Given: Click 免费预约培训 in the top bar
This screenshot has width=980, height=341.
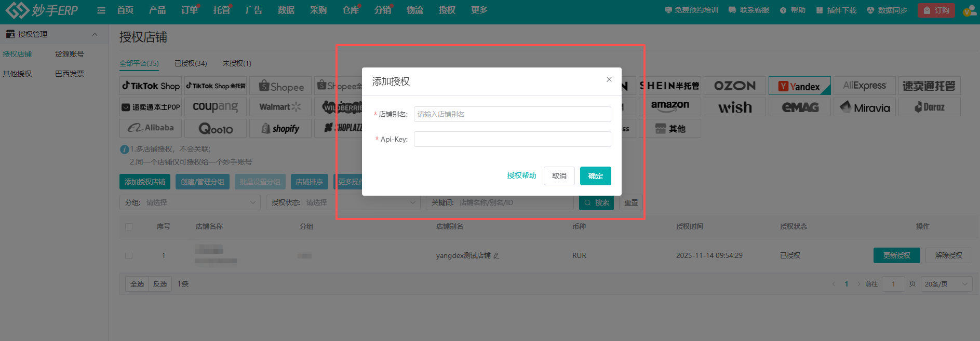Looking at the screenshot, I should [x=692, y=10].
